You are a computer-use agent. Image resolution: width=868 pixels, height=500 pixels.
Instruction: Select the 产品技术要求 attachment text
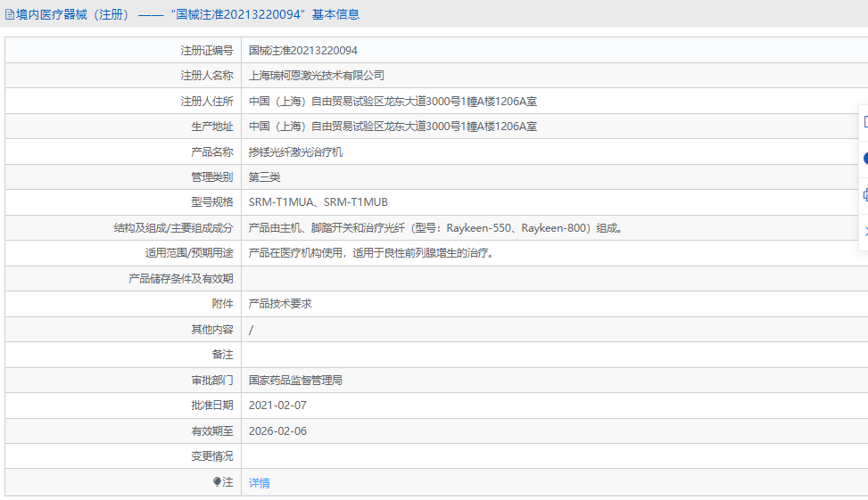coord(280,304)
